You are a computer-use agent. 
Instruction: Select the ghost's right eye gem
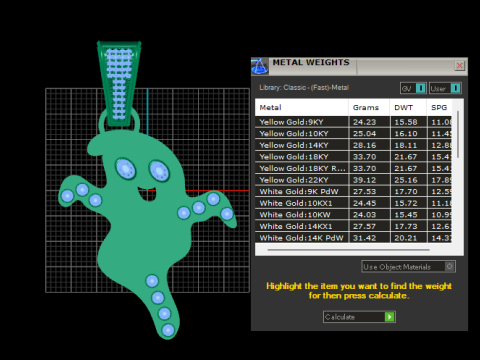click(x=159, y=171)
